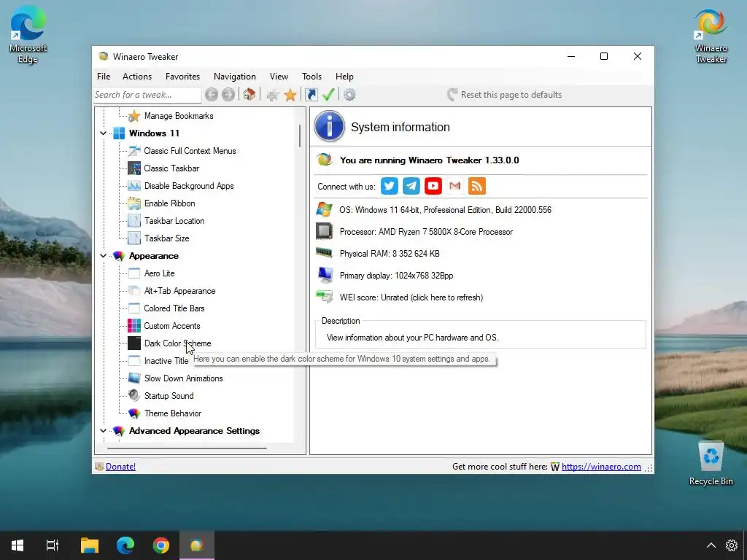Select the Alt+Tab Appearance item
The image size is (747, 560).
(x=179, y=291)
